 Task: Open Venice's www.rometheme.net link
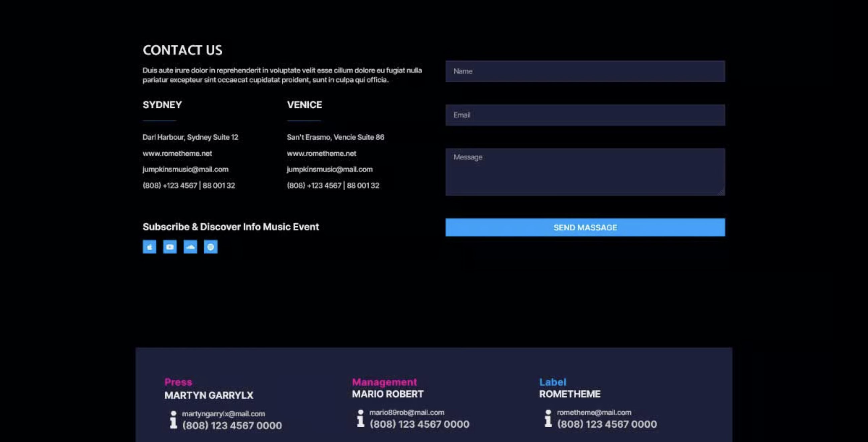point(321,154)
